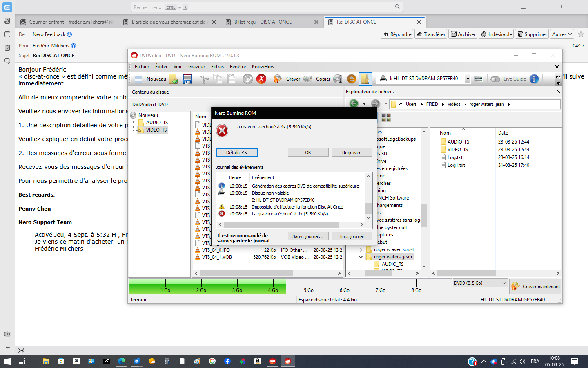The height and width of the screenshot is (368, 588).
Task: Open calendar icon in mail sidebar
Action: click(7, 34)
